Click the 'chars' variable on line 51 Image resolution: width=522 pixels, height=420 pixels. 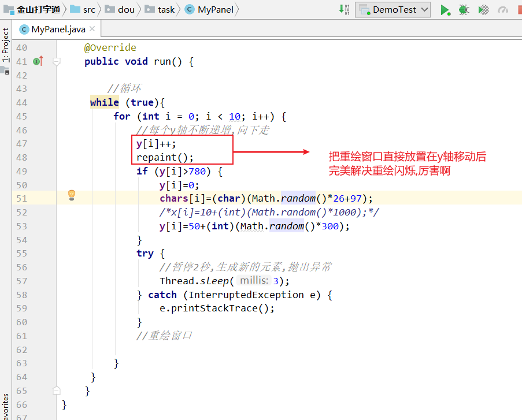174,198
